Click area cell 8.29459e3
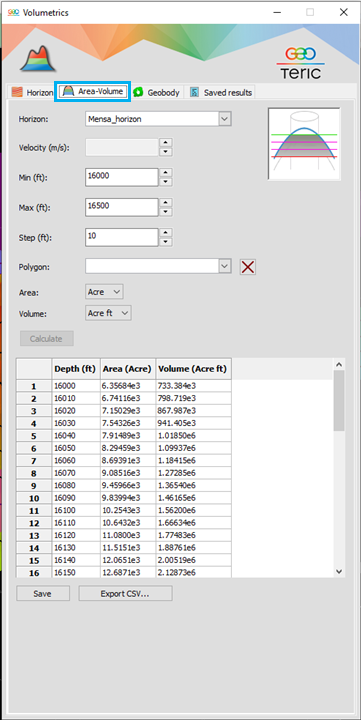This screenshot has height=720, width=361. (x=128, y=448)
